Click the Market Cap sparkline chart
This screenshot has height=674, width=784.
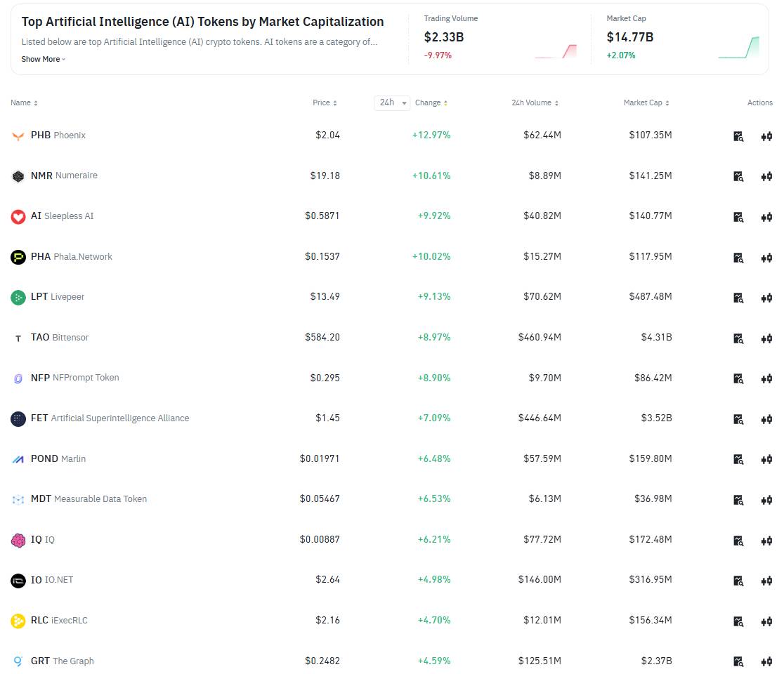tap(738, 47)
